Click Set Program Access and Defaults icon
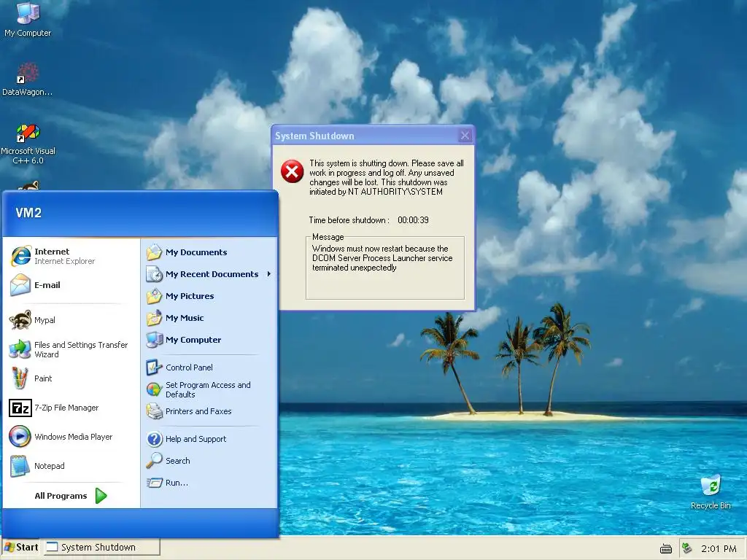This screenshot has height=560, width=747. pyautogui.click(x=155, y=389)
